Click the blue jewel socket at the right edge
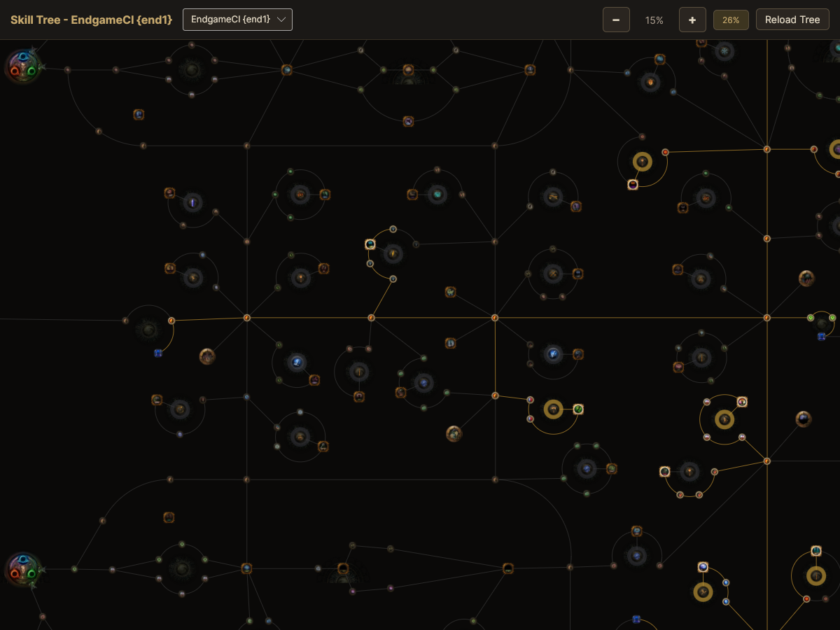This screenshot has width=840, height=630. pos(822,337)
